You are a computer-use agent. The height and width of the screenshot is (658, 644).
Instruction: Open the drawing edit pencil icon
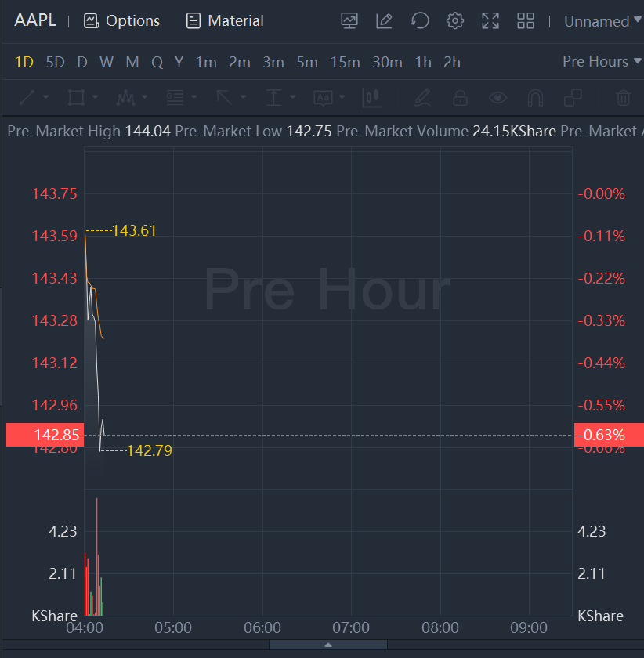point(384,21)
